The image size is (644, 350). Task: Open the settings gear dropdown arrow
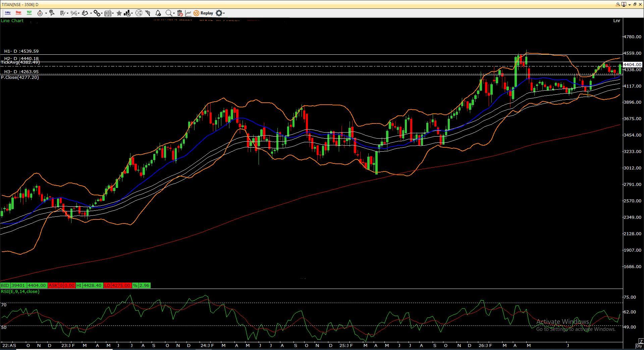tap(224, 13)
